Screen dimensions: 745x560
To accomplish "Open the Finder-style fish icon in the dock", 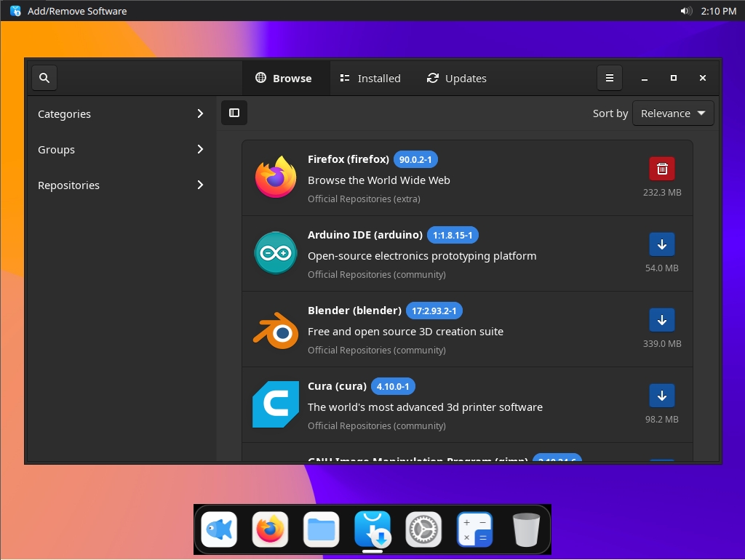I will click(x=219, y=529).
